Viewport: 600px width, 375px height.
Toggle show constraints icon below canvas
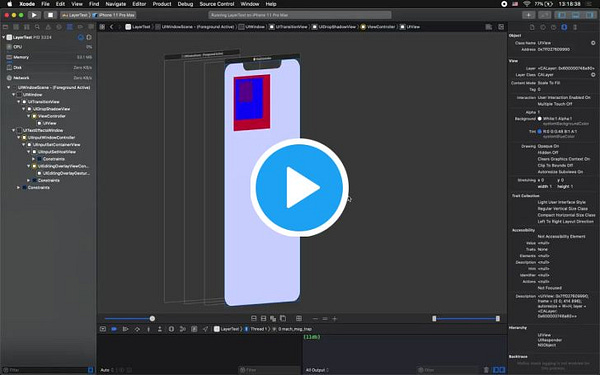click(x=263, y=318)
